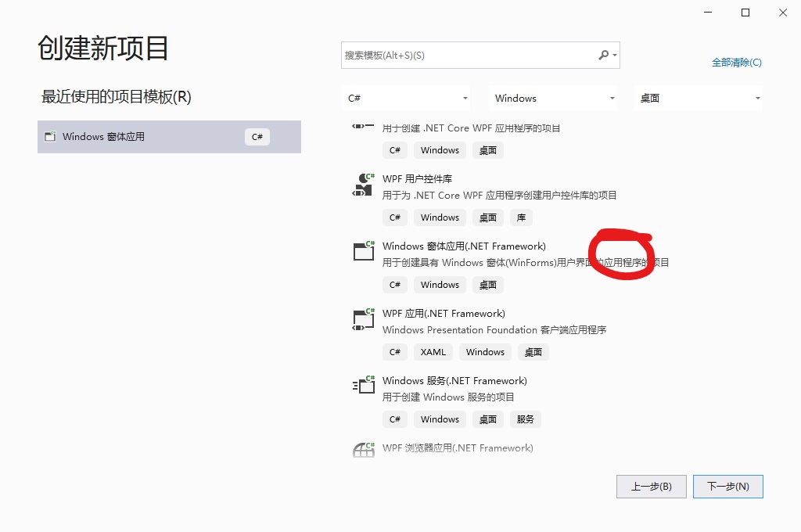The image size is (801, 532).
Task: Focus the 搜索模板 search box
Action: [480, 56]
